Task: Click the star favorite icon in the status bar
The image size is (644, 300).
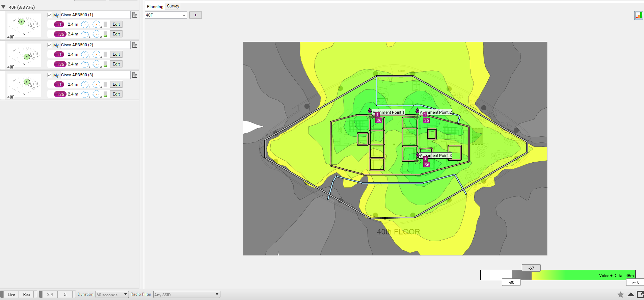Action: (621, 295)
